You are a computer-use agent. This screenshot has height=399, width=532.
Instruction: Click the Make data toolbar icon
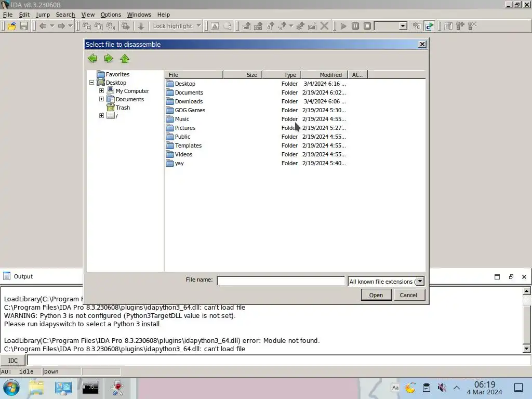(258, 26)
